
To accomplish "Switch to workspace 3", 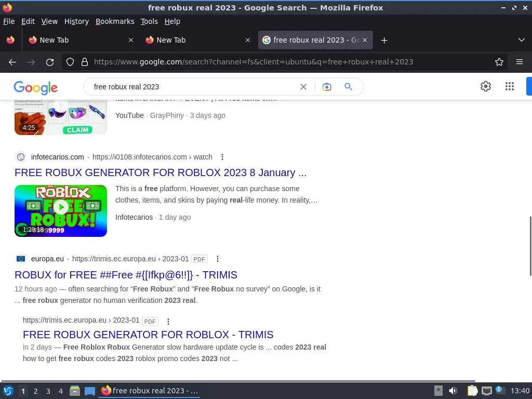I will [48, 391].
